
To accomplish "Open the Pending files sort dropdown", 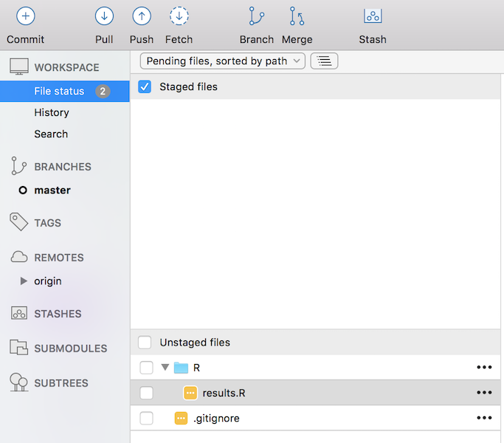I will tap(222, 61).
